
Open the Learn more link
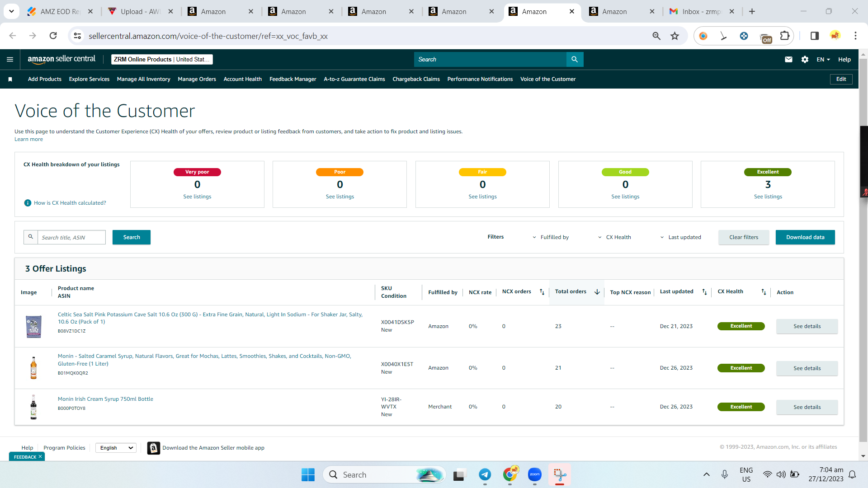coord(28,139)
